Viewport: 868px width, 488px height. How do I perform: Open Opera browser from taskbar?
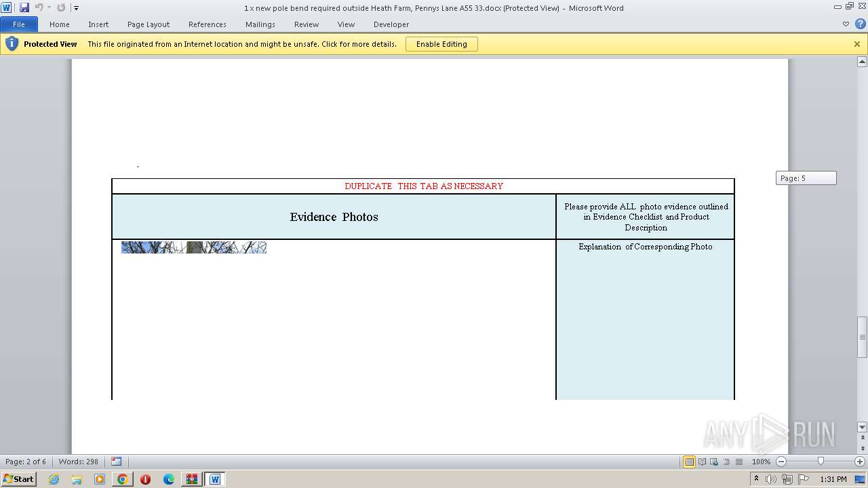tap(146, 479)
